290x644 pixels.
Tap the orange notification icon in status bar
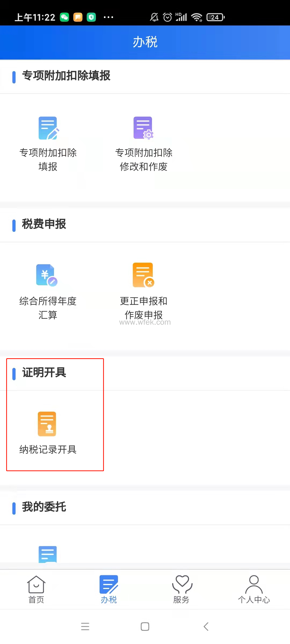point(78,17)
